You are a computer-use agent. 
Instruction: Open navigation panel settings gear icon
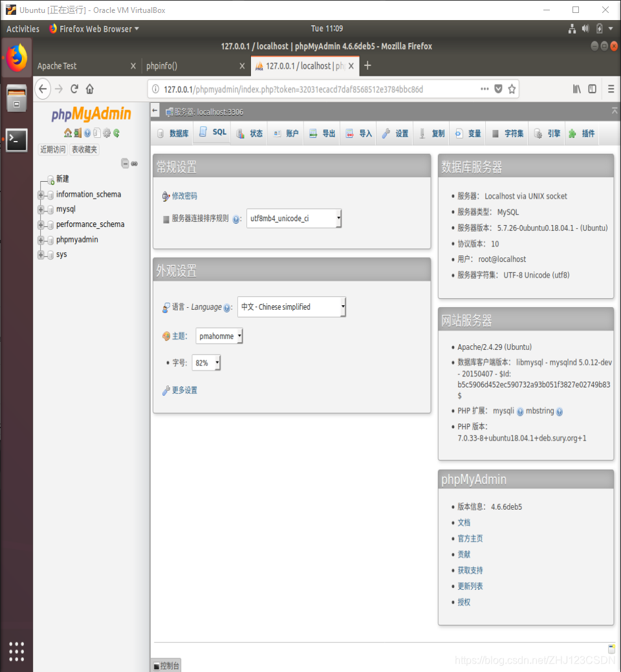click(x=107, y=133)
